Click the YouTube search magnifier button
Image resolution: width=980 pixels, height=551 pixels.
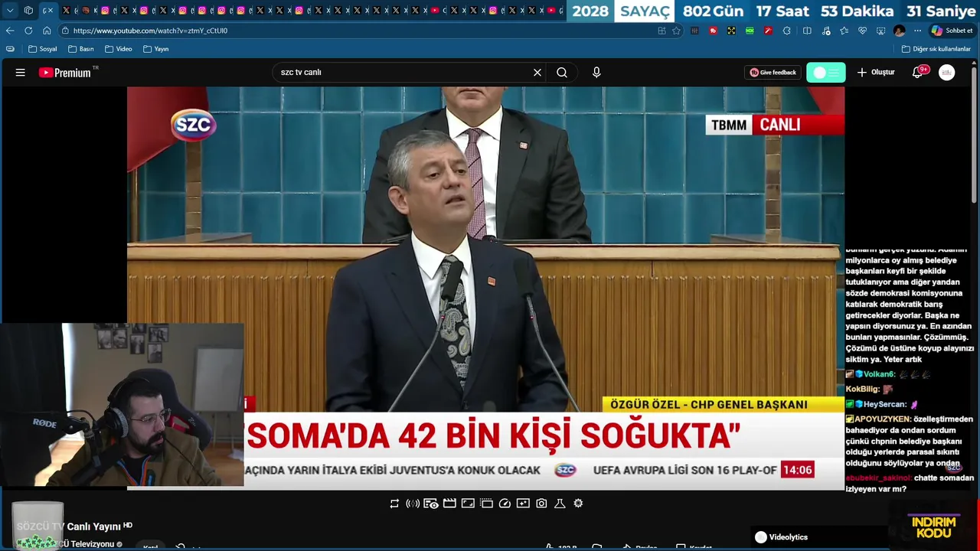(562, 73)
